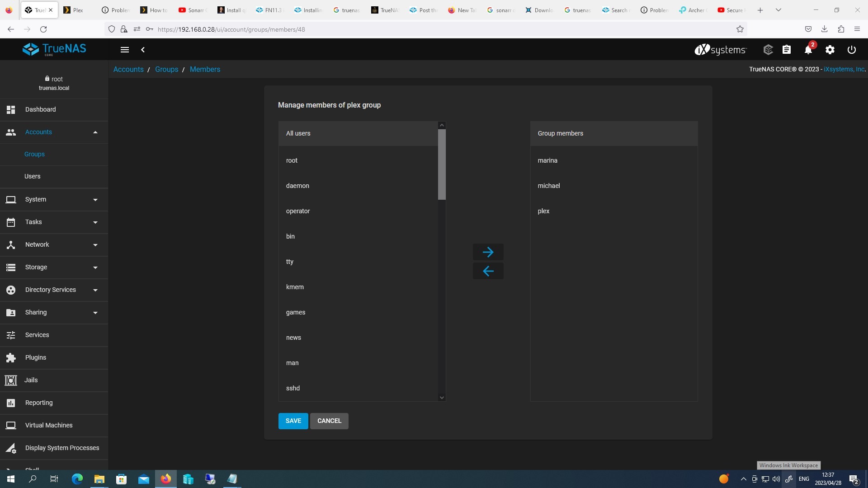Screen dimensions: 868x488
Task: Click the remove-from-group left arrow button
Action: coord(488,271)
